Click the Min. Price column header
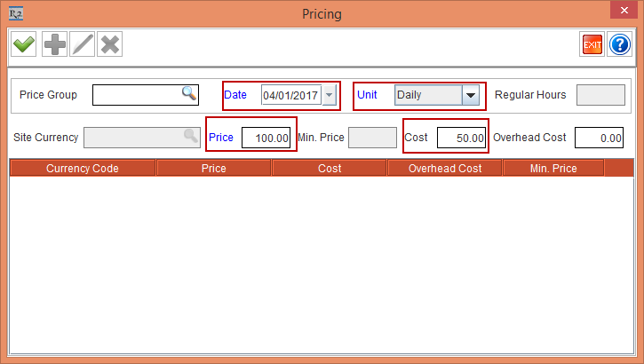 [553, 168]
